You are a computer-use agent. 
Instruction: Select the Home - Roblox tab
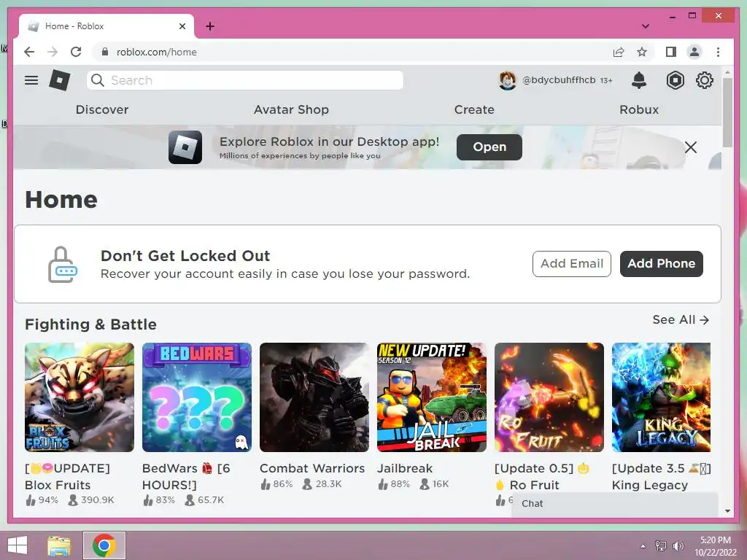click(x=106, y=26)
